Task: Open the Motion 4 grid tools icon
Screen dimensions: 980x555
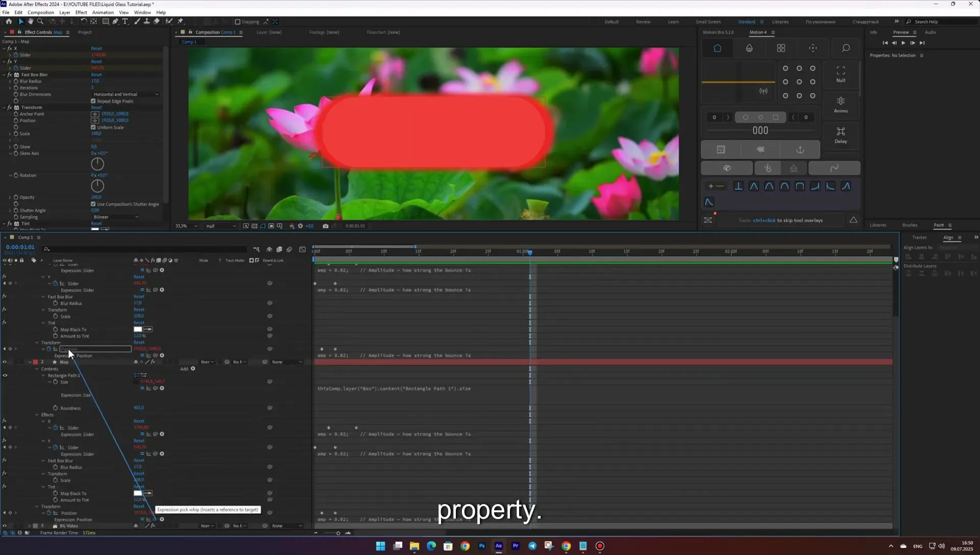Action: [x=781, y=48]
